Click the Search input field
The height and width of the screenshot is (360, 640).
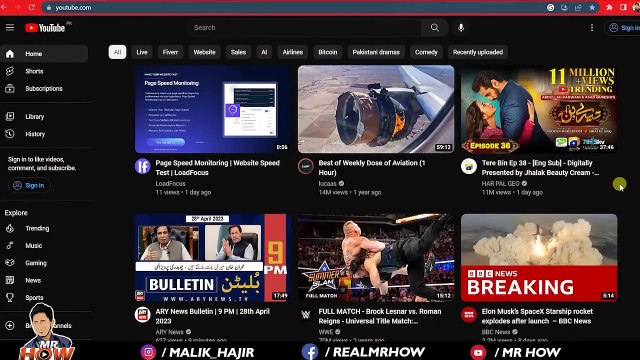click(x=305, y=28)
